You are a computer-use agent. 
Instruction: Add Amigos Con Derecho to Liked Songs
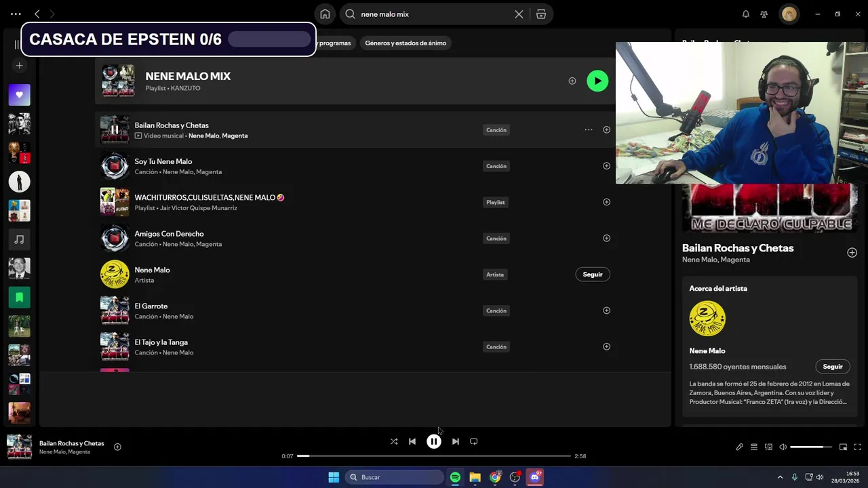tap(606, 238)
